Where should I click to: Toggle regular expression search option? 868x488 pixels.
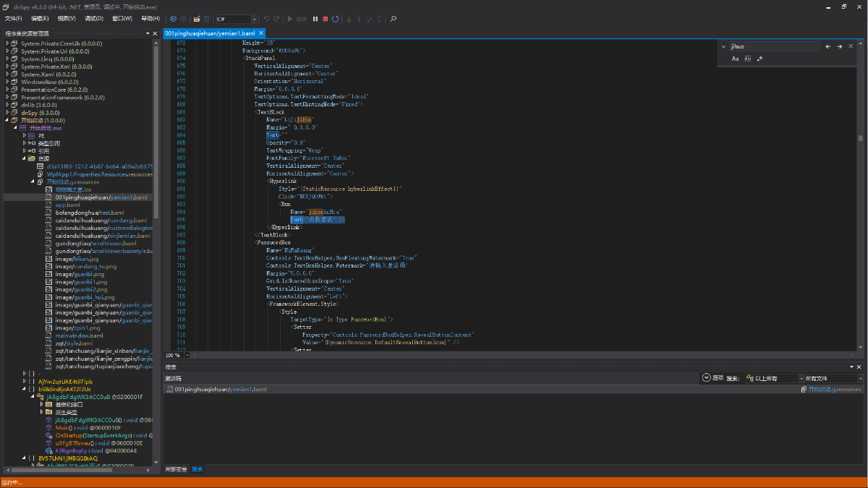point(759,59)
